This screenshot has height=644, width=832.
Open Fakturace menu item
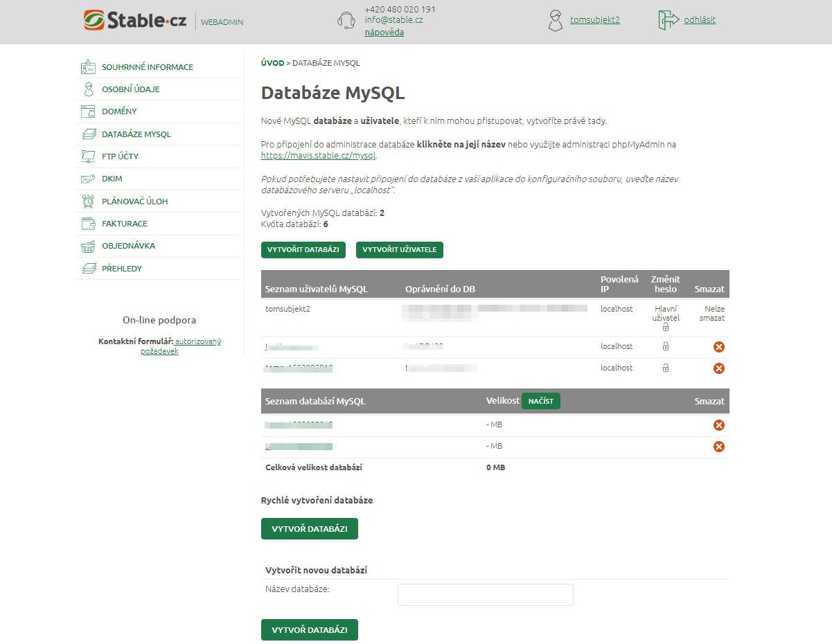125,224
